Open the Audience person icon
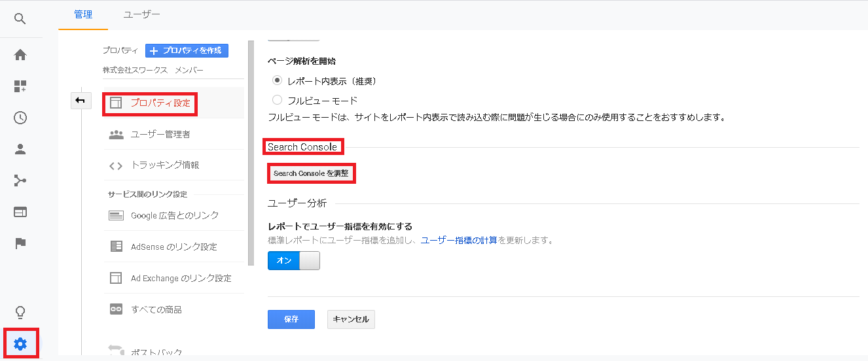 coord(20,149)
